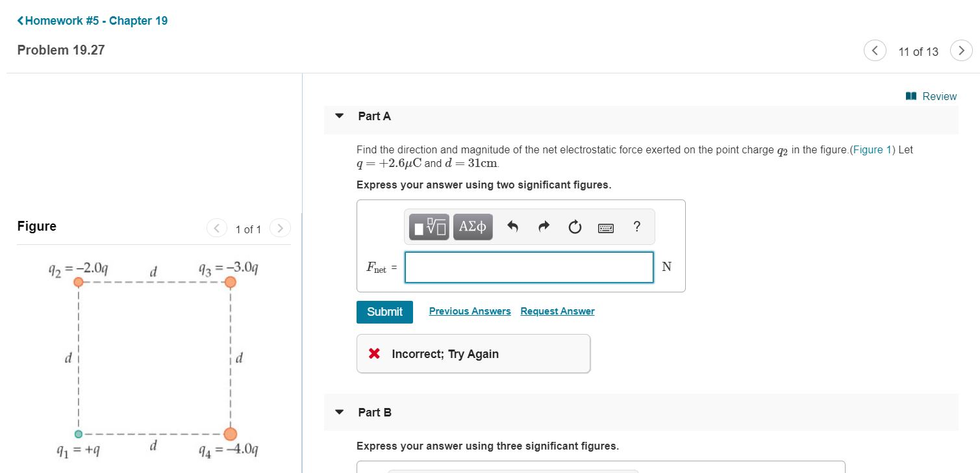This screenshot has width=980, height=473.
Task: Open the Review book link
Action: (x=931, y=96)
